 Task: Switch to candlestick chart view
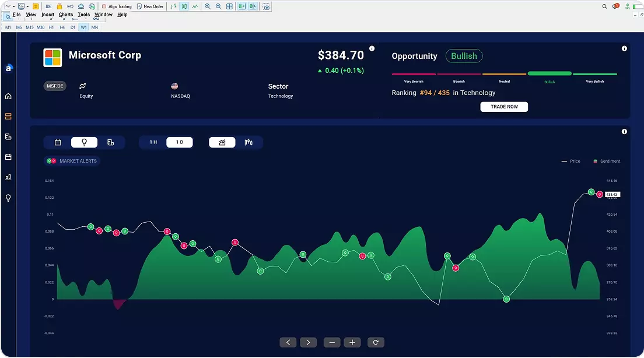(249, 142)
